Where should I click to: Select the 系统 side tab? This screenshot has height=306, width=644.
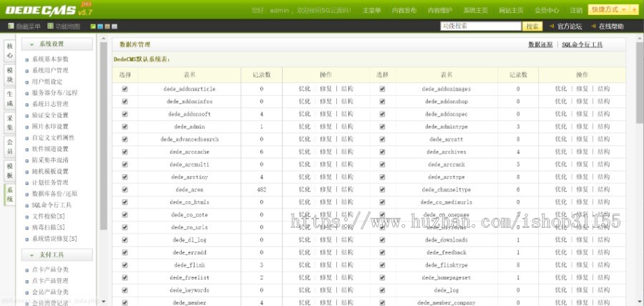pyautogui.click(x=10, y=194)
